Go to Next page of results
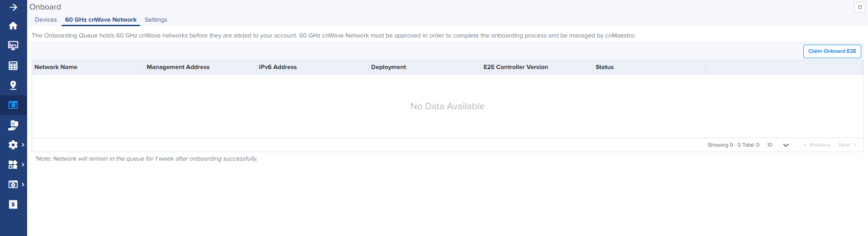Image resolution: width=868 pixels, height=236 pixels. tap(847, 145)
